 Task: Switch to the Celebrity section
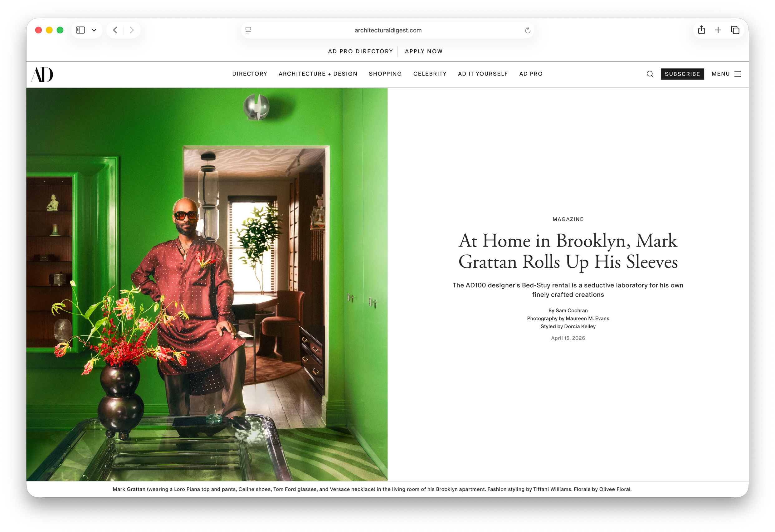[x=430, y=74]
